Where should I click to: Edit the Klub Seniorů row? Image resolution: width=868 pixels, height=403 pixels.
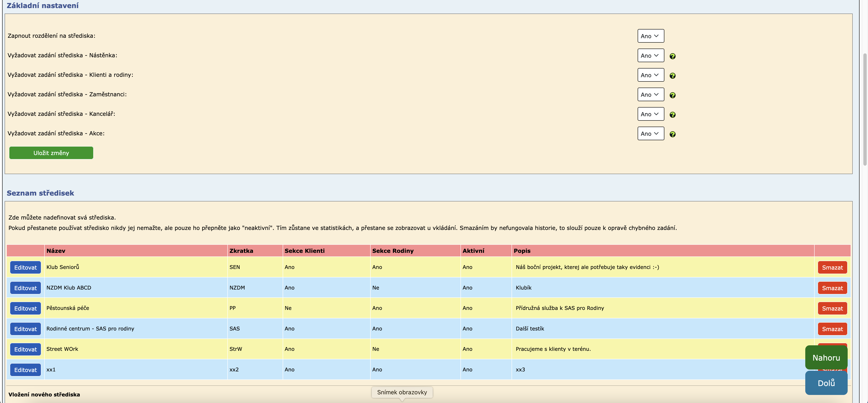[25, 267]
